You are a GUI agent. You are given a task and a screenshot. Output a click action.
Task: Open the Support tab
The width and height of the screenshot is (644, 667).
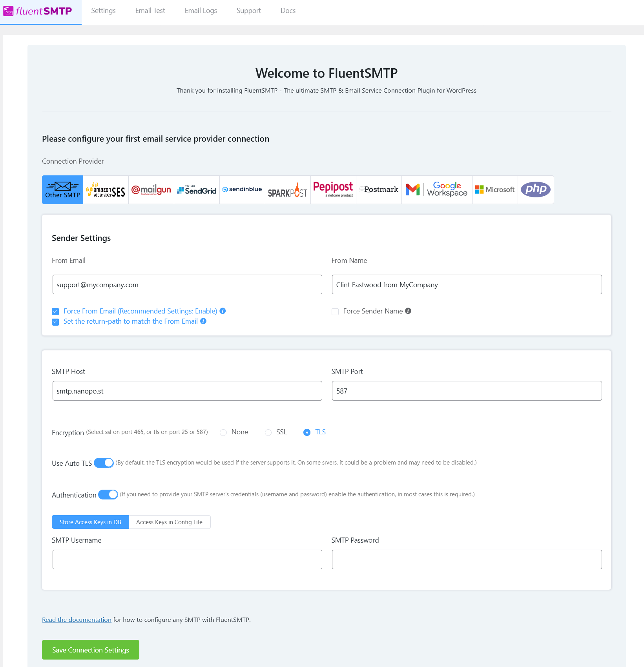pyautogui.click(x=248, y=11)
